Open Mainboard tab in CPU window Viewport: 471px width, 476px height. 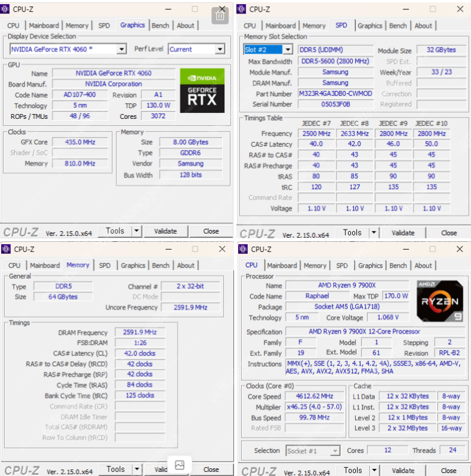click(282, 266)
